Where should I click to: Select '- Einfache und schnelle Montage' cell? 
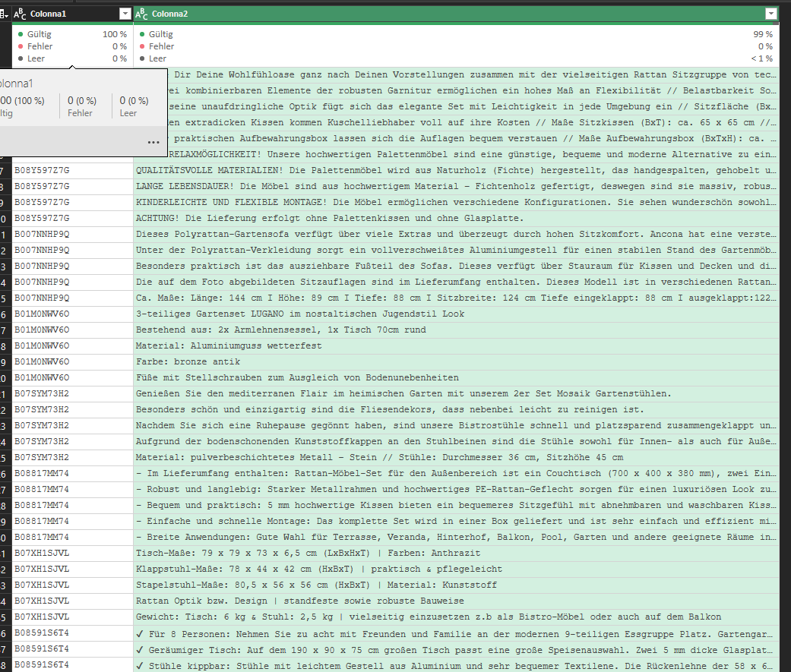click(456, 522)
